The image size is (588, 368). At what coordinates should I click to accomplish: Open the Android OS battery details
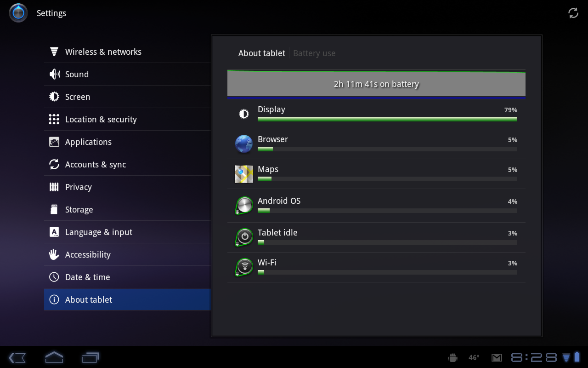click(376, 205)
